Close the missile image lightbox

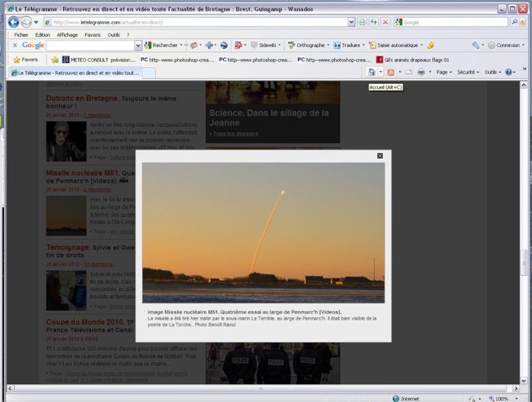380,155
